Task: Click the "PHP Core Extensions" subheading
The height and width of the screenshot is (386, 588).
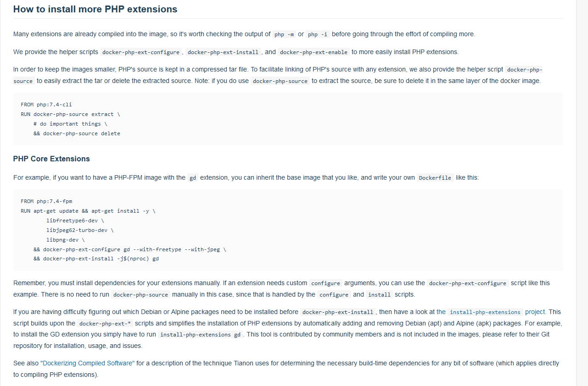Action: pos(51,159)
